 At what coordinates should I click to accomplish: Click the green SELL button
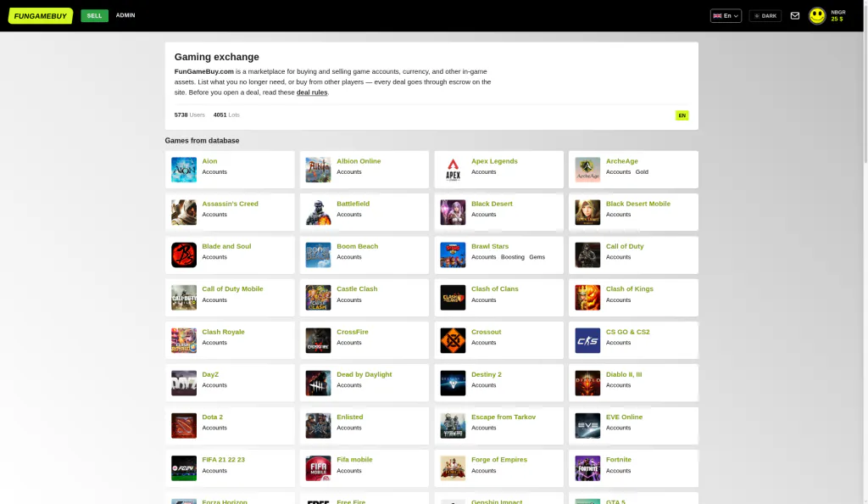click(95, 15)
